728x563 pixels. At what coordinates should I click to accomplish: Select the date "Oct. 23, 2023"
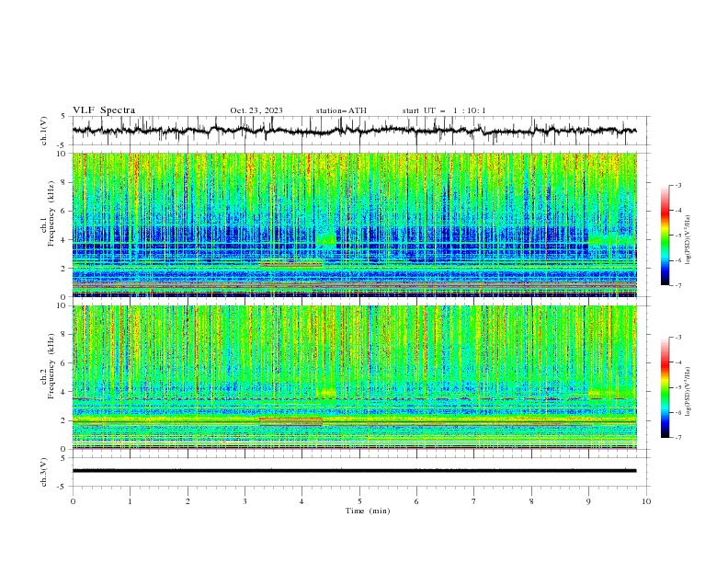[256, 110]
